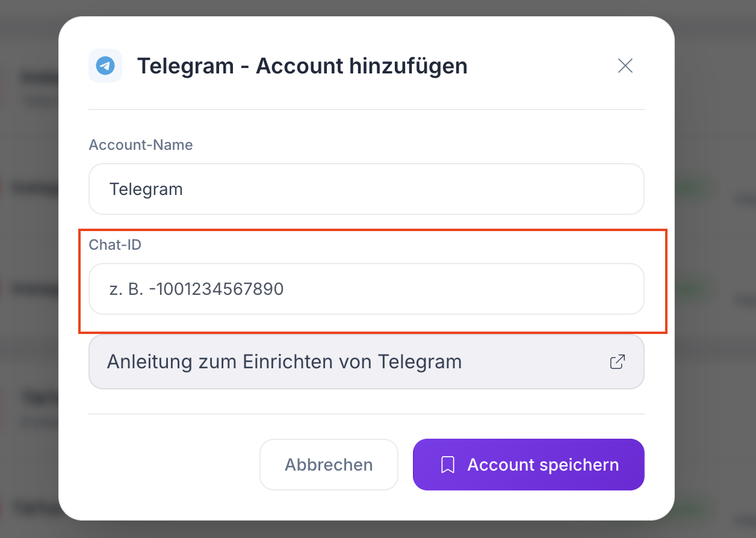Click the dimmed backdrop above the dialog

[378, 8]
